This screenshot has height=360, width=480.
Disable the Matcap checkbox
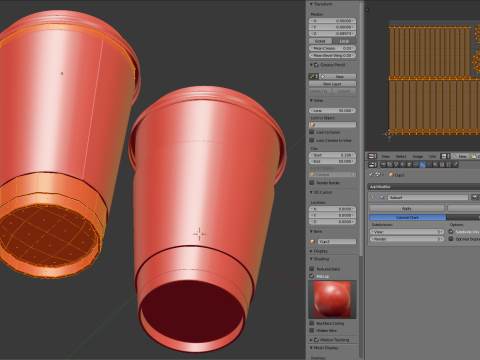[x=312, y=276]
